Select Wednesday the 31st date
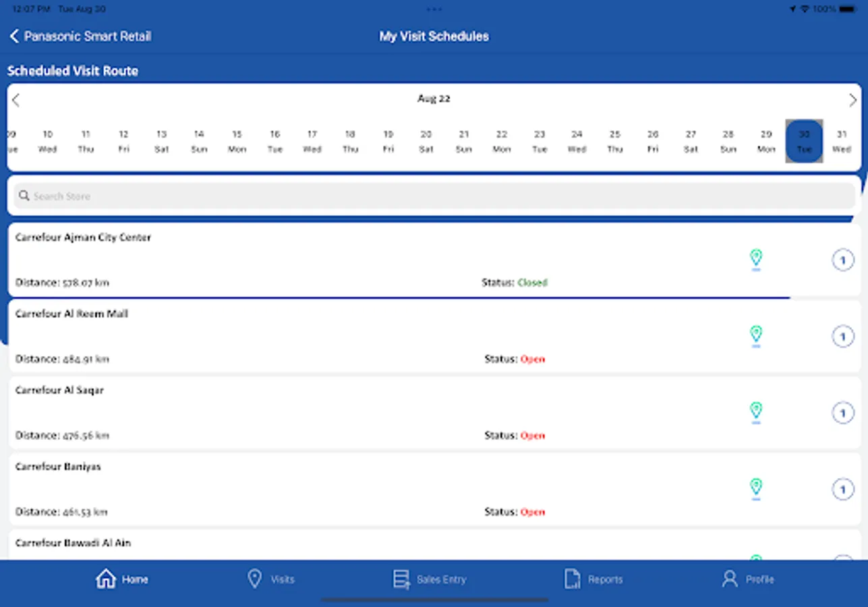 [842, 142]
